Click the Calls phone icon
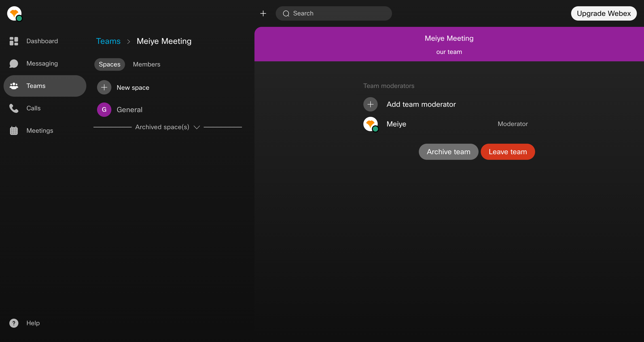 (x=14, y=108)
